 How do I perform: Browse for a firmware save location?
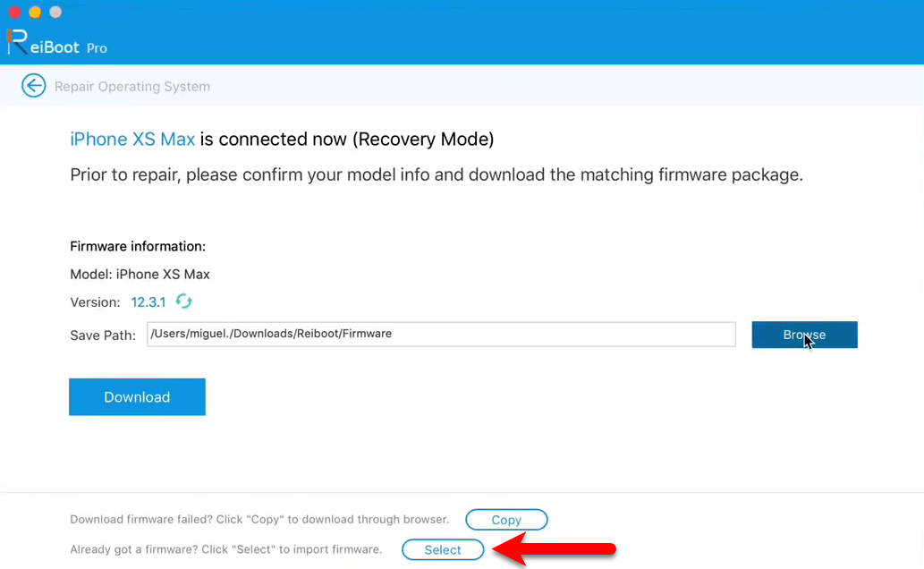point(804,335)
